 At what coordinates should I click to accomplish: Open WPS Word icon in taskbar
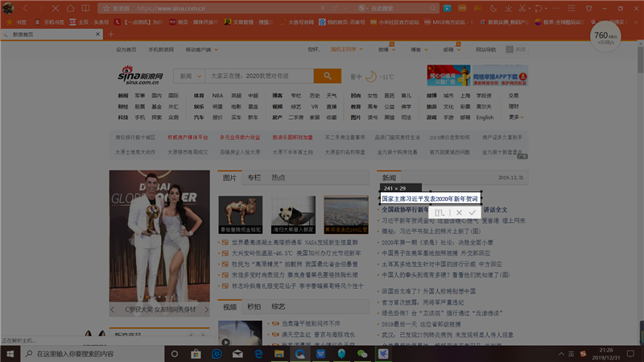pos(320,354)
